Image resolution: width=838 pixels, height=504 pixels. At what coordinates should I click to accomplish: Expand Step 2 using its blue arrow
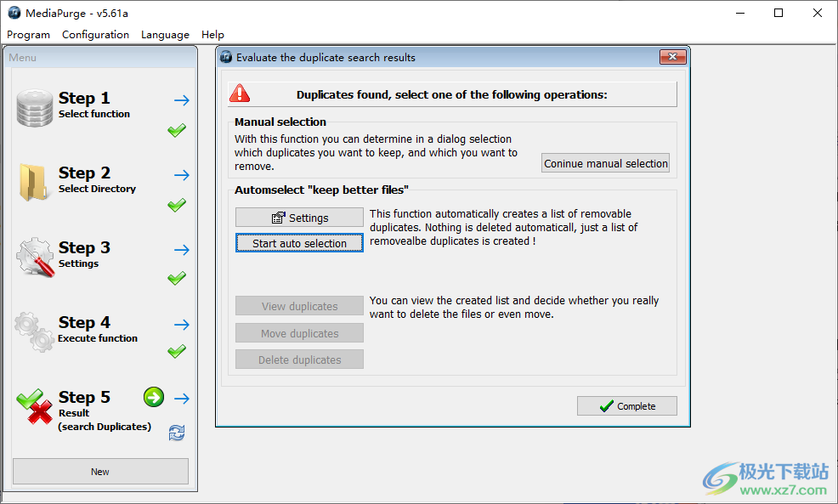182,175
